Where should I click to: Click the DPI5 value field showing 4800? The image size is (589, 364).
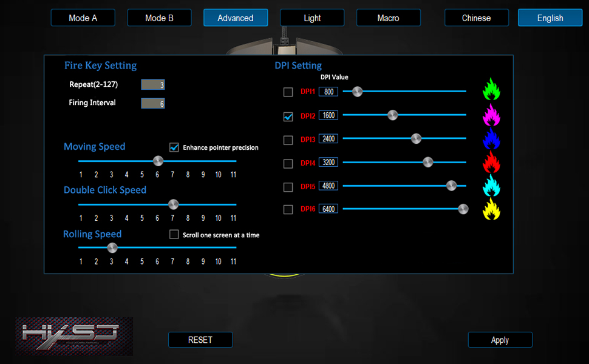tap(329, 186)
